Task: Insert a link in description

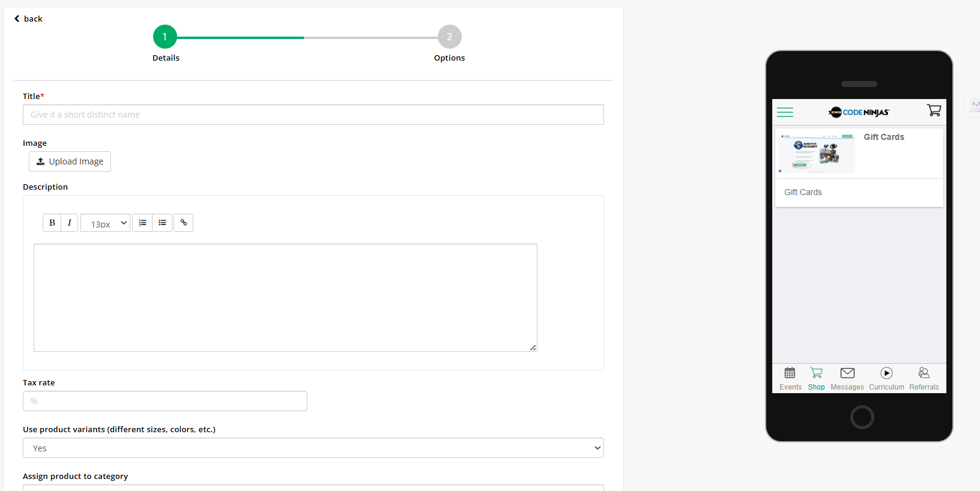Action: (x=184, y=223)
